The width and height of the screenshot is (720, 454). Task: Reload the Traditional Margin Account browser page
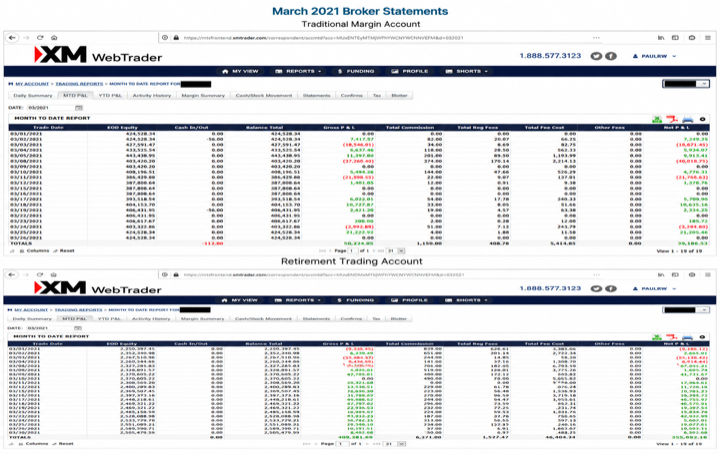40,38
